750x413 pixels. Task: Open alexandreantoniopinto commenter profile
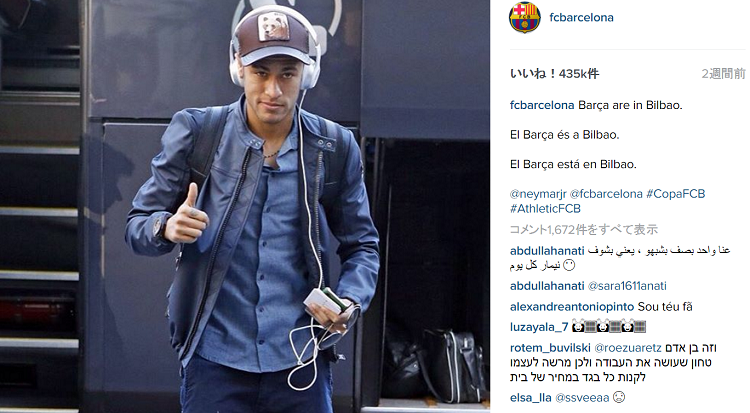(572, 307)
